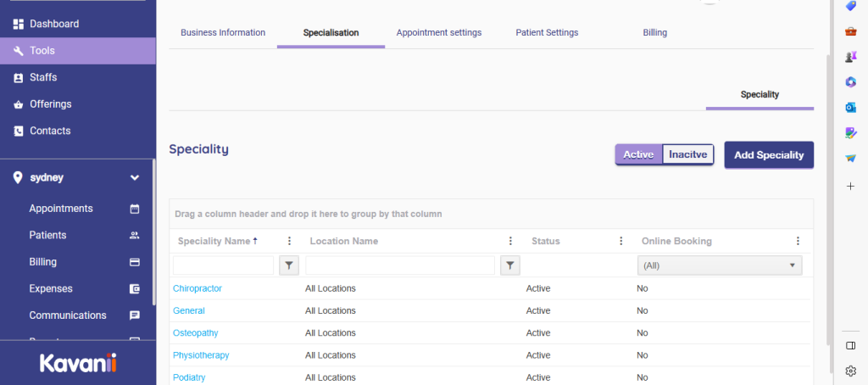Switch filter to Active specialities

tap(638, 154)
